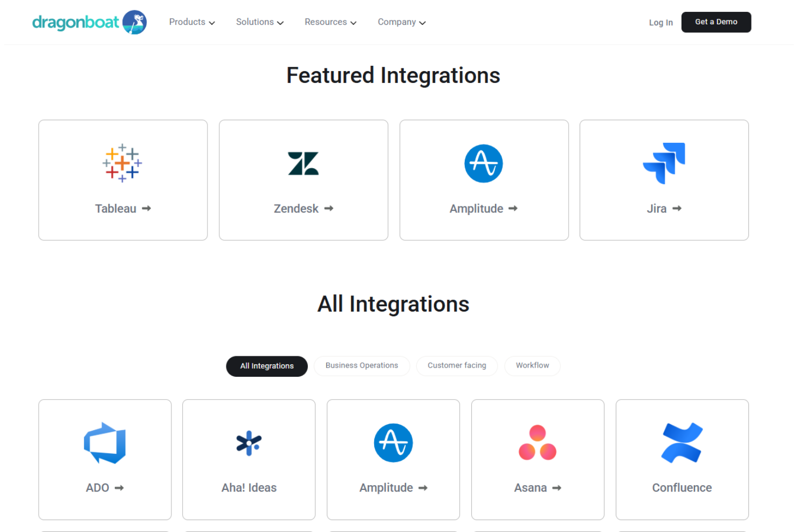This screenshot has height=532, width=798.
Task: Open the Zendesk integration link
Action: [304, 209]
